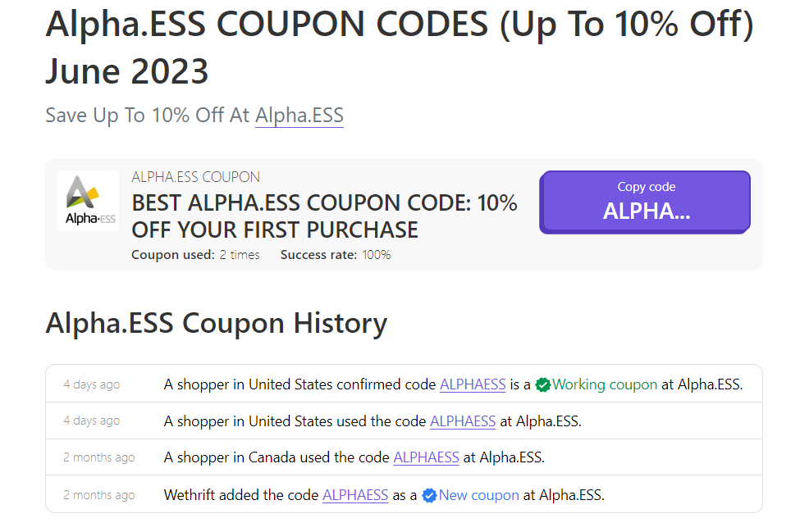The width and height of the screenshot is (809, 532).
Task: Click ALPHAESS link in the confirmed coupon row
Action: (x=473, y=384)
